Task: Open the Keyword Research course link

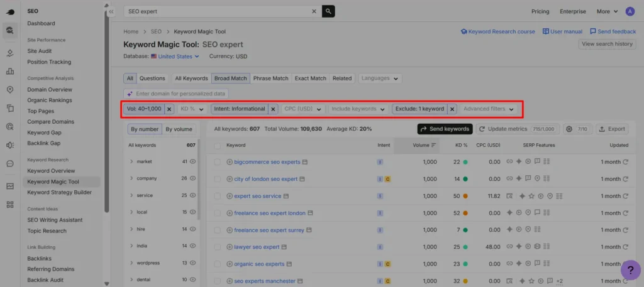Action: click(x=498, y=31)
